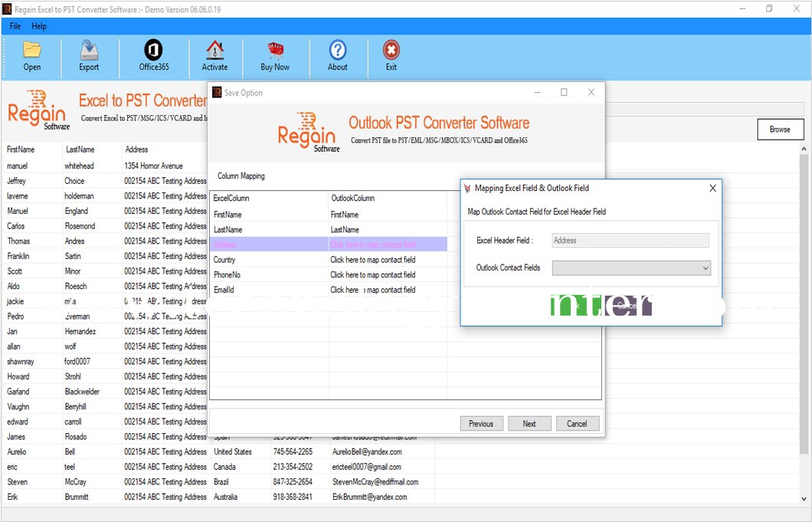Click Cancel in Save Option dialog
The width and height of the screenshot is (812, 522).
578,424
